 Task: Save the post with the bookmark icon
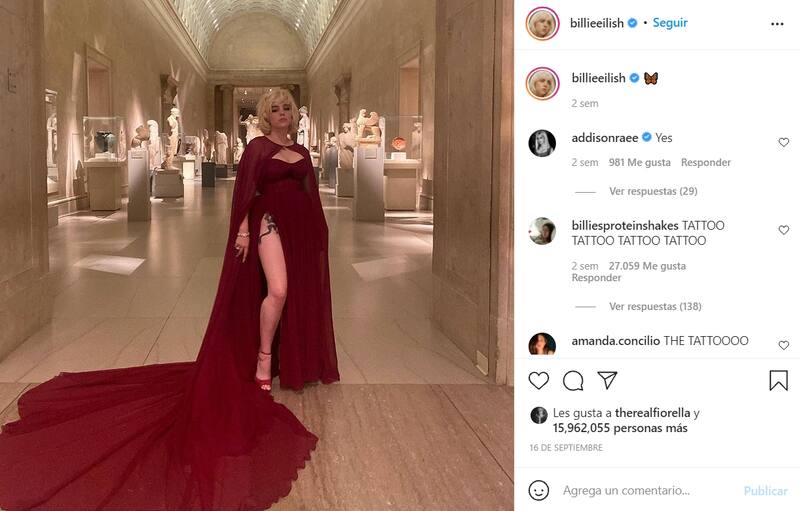point(779,380)
